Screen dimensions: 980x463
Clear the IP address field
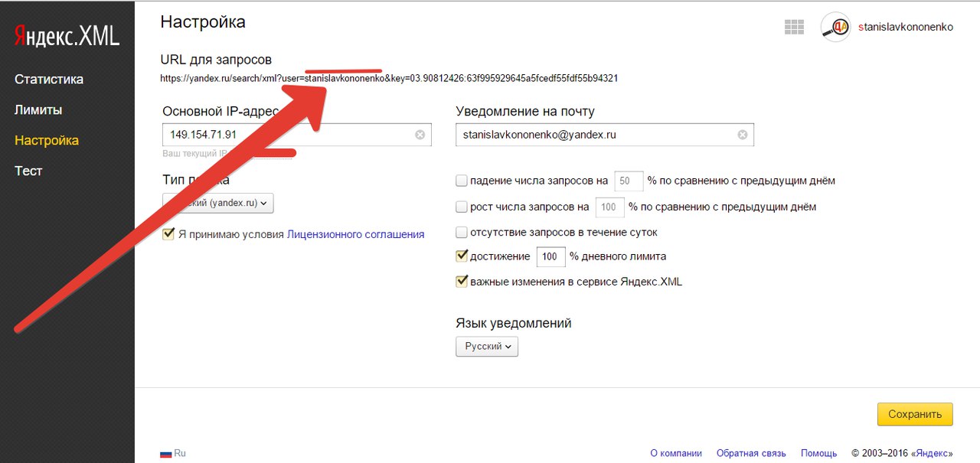click(420, 135)
